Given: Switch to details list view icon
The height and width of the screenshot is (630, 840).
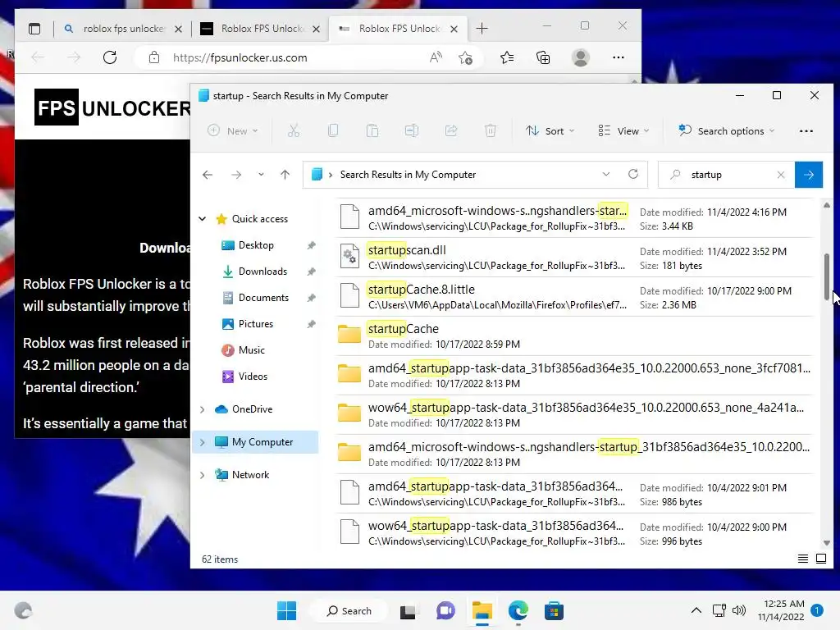Looking at the screenshot, I should tap(802, 559).
